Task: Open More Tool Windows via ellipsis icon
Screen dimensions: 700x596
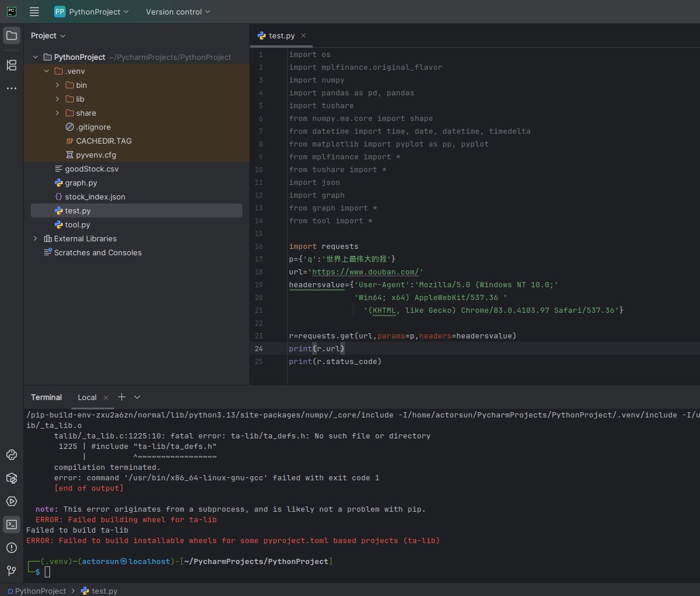Action: click(x=12, y=88)
